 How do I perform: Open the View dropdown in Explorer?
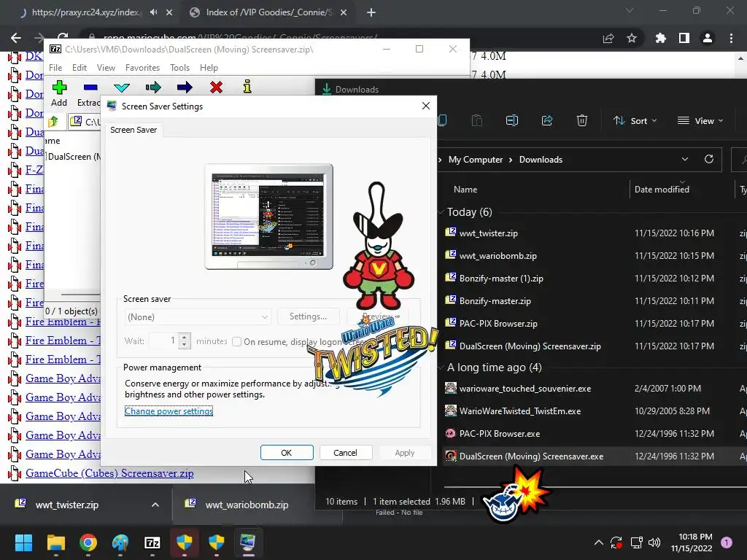700,120
